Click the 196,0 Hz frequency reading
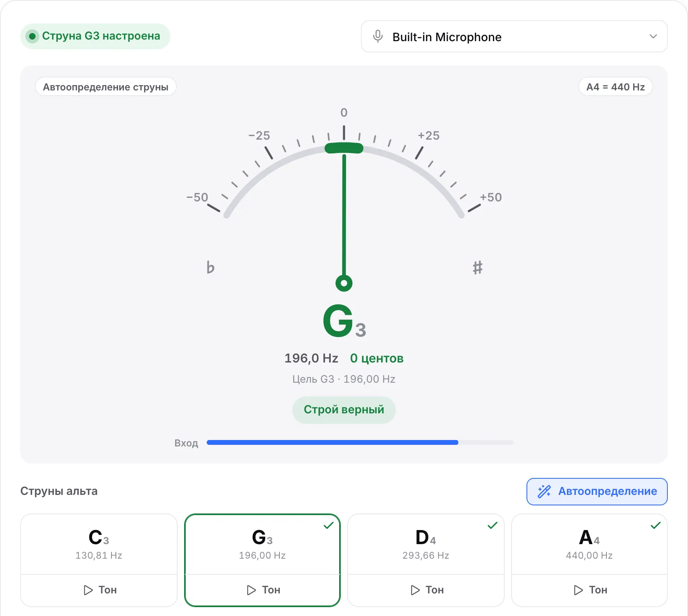This screenshot has height=616, width=688. [311, 358]
